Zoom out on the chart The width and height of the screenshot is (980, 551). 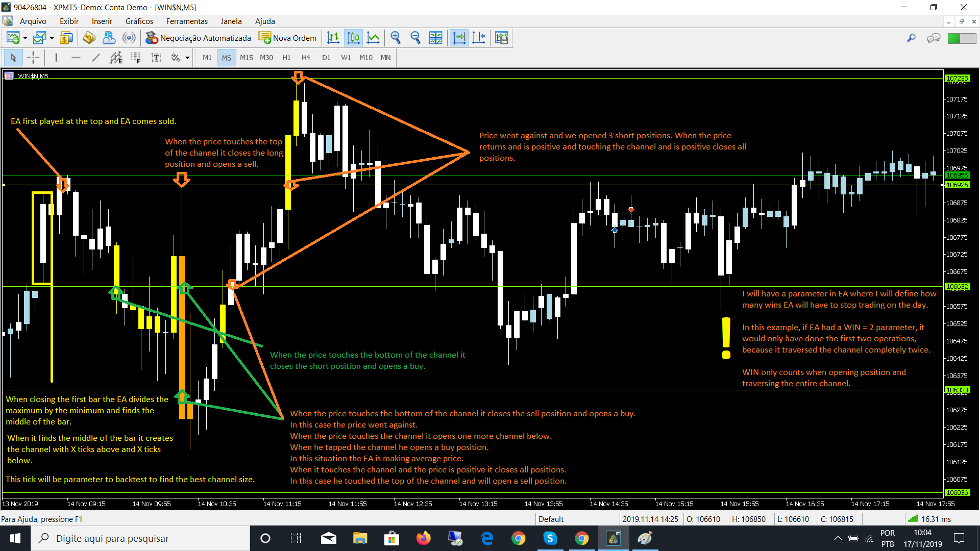[415, 38]
